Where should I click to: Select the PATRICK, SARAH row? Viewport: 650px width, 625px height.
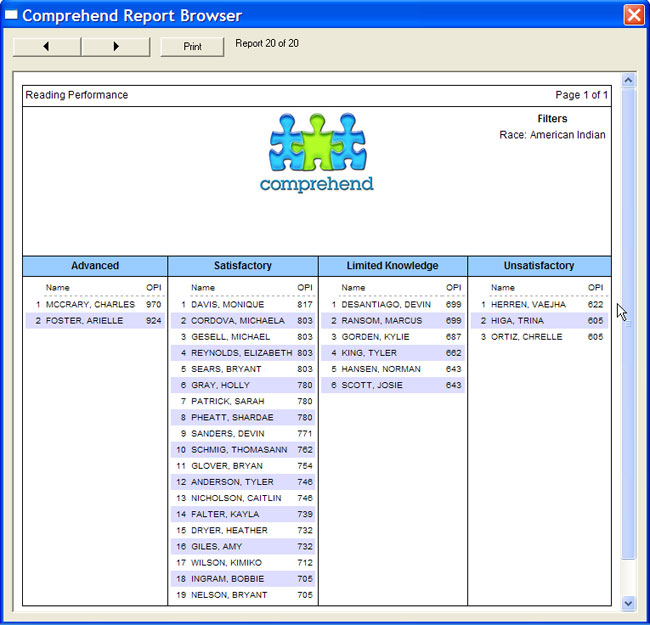coord(243,402)
